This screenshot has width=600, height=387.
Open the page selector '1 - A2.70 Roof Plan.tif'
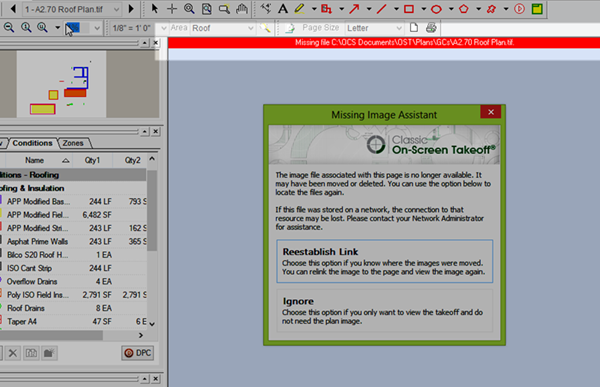(x=72, y=9)
